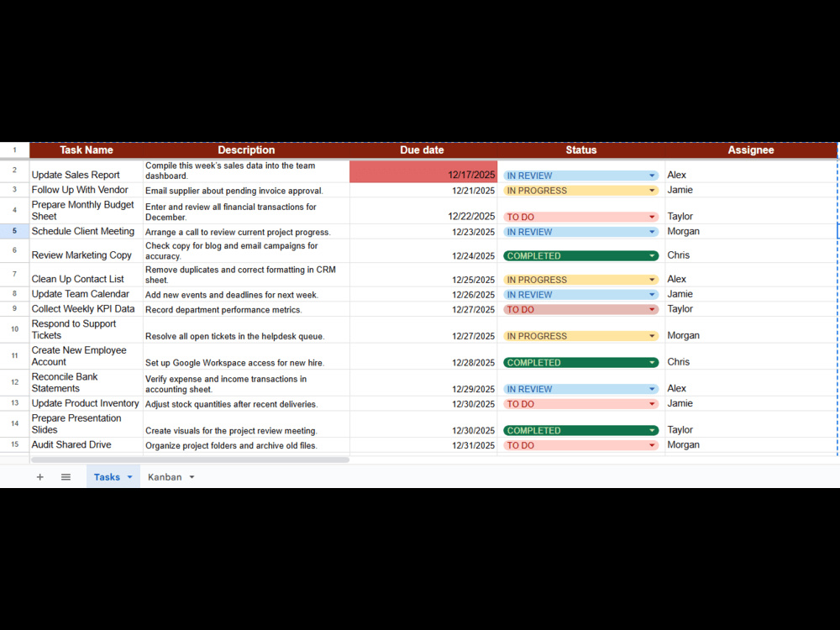The width and height of the screenshot is (840, 630).
Task: Select the Status header cell
Action: [x=581, y=150]
